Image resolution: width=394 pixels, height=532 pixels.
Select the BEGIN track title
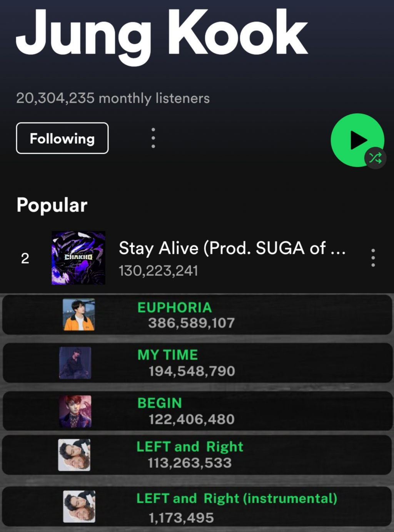coord(160,403)
